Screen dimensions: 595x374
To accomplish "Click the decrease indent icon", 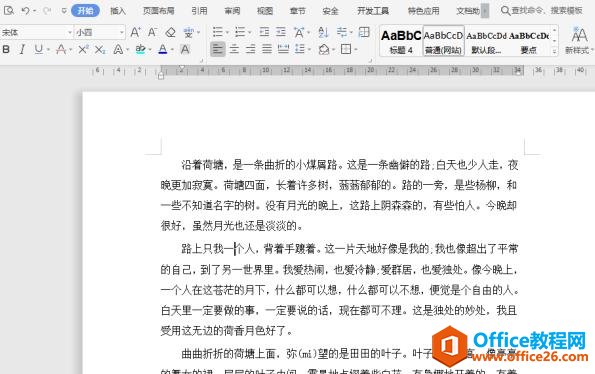I will (264, 32).
